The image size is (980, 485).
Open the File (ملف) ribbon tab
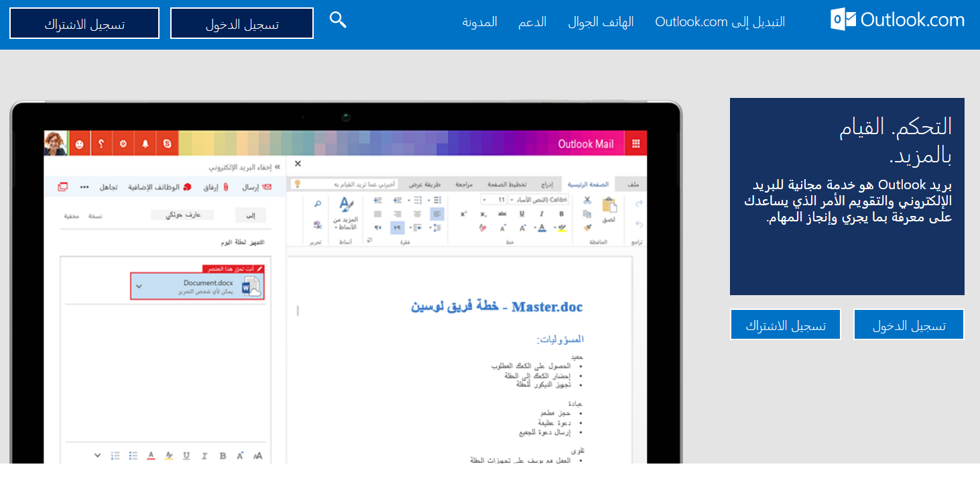coord(633,184)
